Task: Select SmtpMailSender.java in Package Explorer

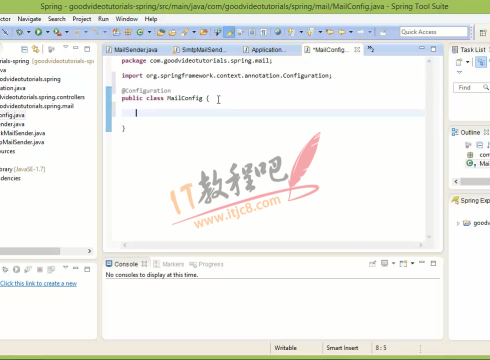Action: coord(22,142)
